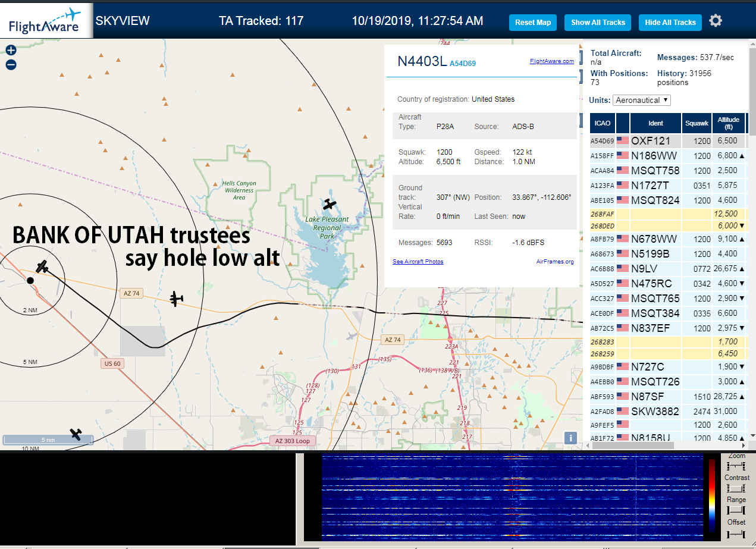Image resolution: width=756 pixels, height=549 pixels.
Task: Select the aircraft icon near AZ 74 sign
Action: [177, 298]
